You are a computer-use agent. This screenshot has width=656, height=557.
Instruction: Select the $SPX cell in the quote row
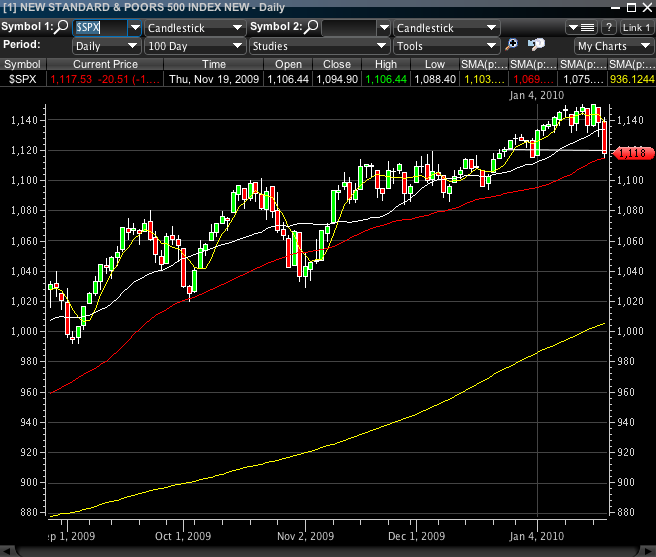[23, 78]
